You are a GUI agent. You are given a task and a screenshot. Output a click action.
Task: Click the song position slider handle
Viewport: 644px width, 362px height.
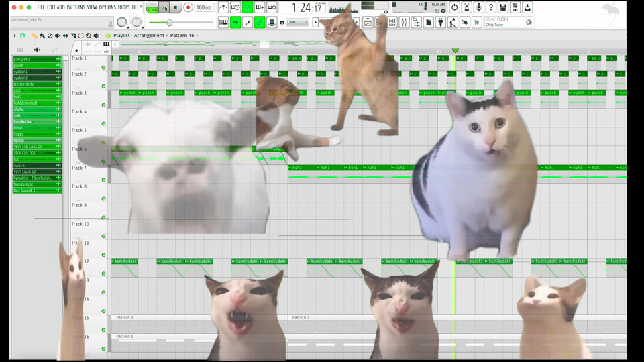point(169,23)
